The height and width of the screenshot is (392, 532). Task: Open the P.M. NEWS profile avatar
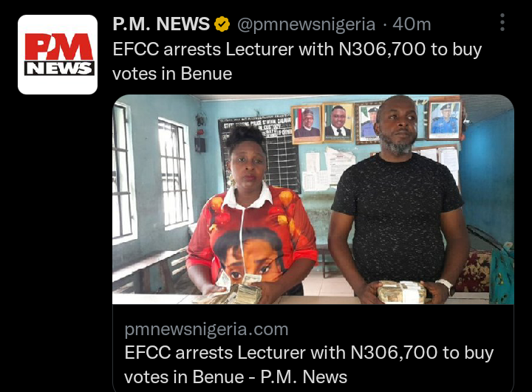[x=58, y=55]
